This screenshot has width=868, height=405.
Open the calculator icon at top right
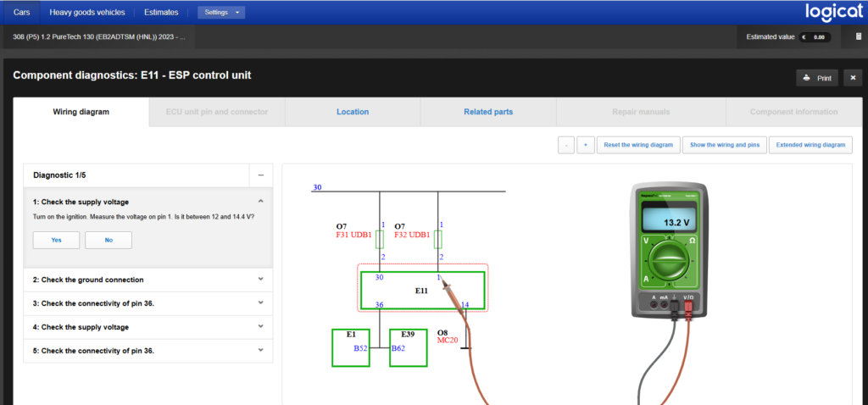[860, 37]
